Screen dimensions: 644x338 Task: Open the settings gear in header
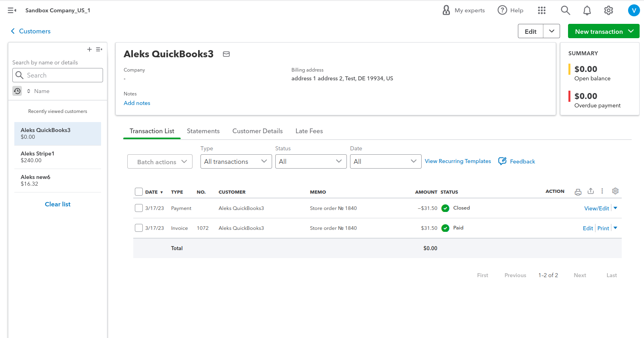point(609,10)
